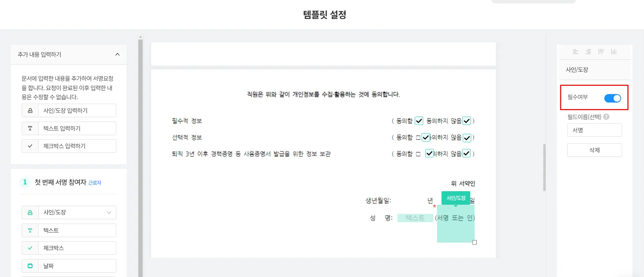The width and height of the screenshot is (644, 277).
Task: Select the 체크박스 field under the first signer
Action: tap(69, 248)
